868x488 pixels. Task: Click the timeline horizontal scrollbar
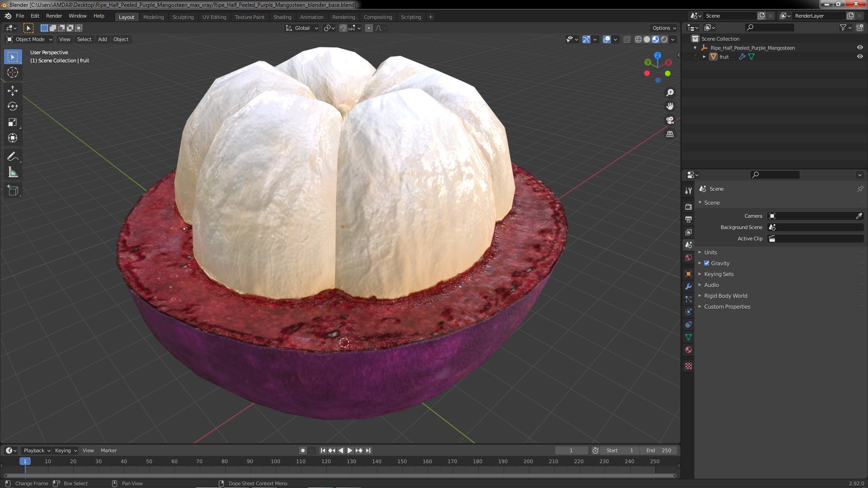[x=339, y=475]
